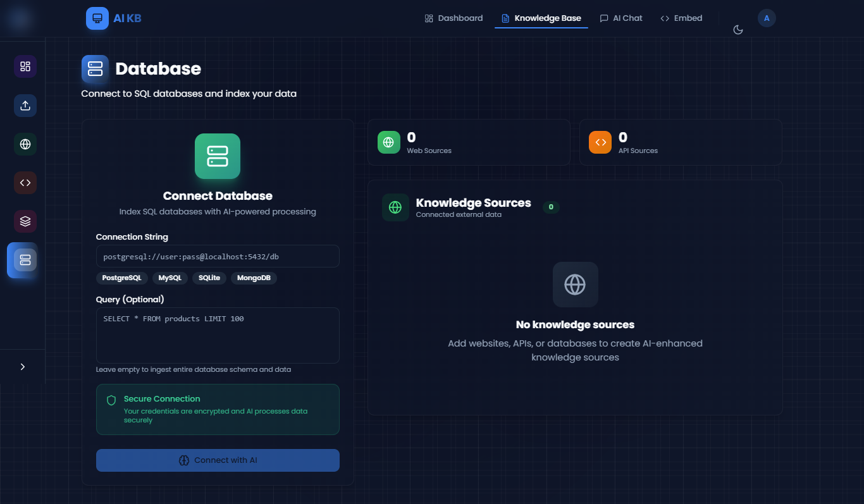
Task: Click the Knowledge Sources globe icon
Action: tap(395, 207)
